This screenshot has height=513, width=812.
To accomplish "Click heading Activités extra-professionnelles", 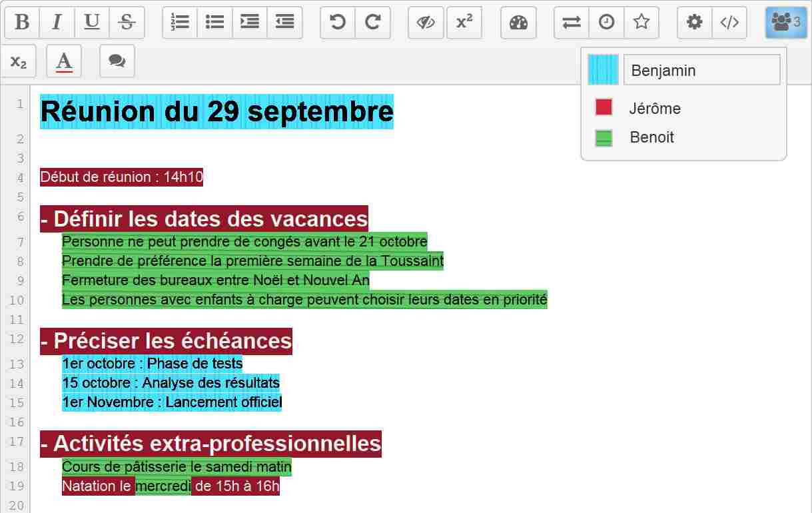I will click(x=210, y=444).
